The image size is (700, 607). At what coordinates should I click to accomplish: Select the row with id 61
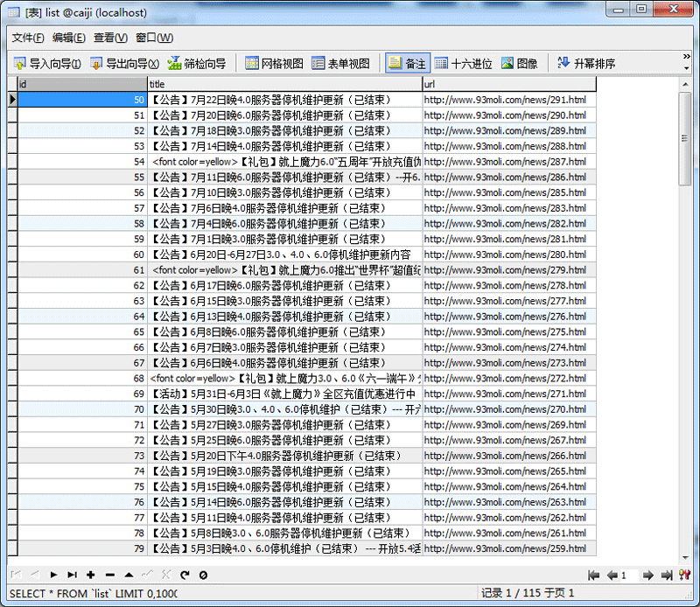click(x=87, y=269)
